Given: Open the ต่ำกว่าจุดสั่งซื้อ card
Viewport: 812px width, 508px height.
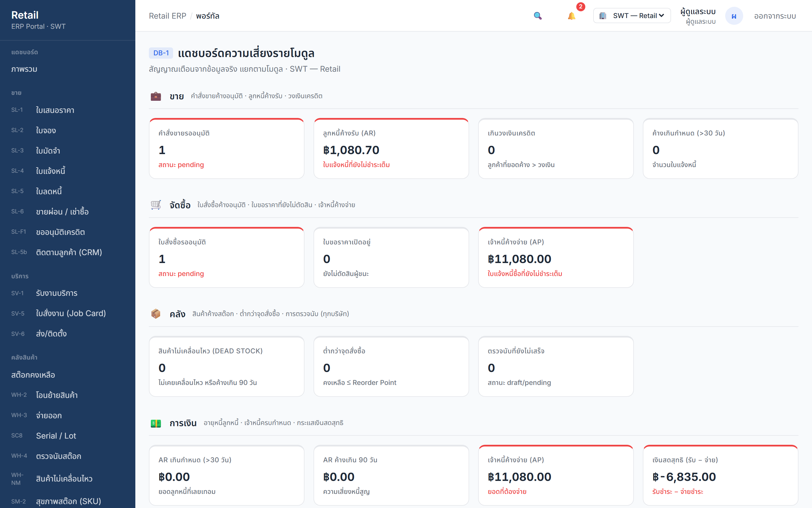Looking at the screenshot, I should coord(391,366).
